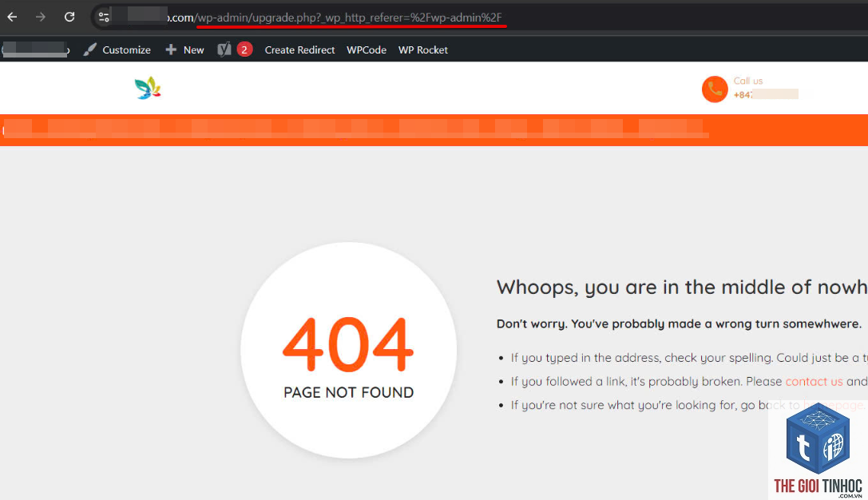Open the WP Rocket admin bar menu
This screenshot has width=868, height=500.
(x=423, y=50)
